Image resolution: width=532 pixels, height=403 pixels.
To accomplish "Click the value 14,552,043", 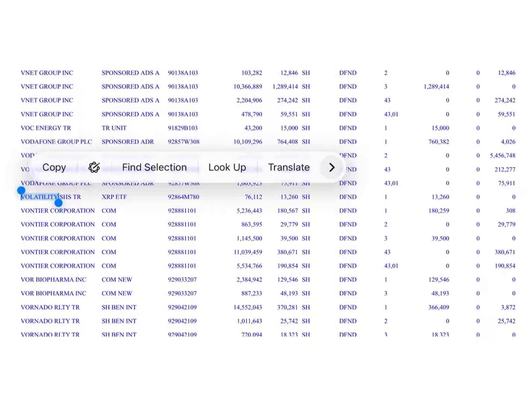I will 248,307.
